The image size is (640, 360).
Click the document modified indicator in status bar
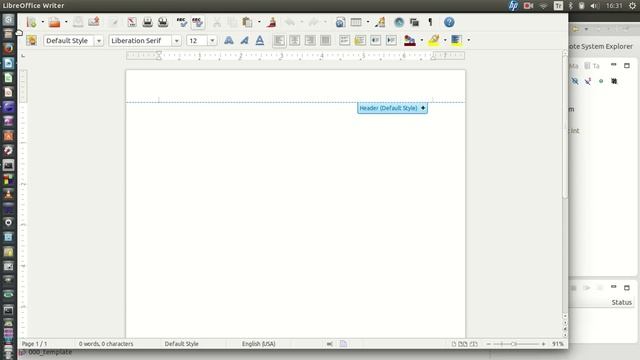343,344
